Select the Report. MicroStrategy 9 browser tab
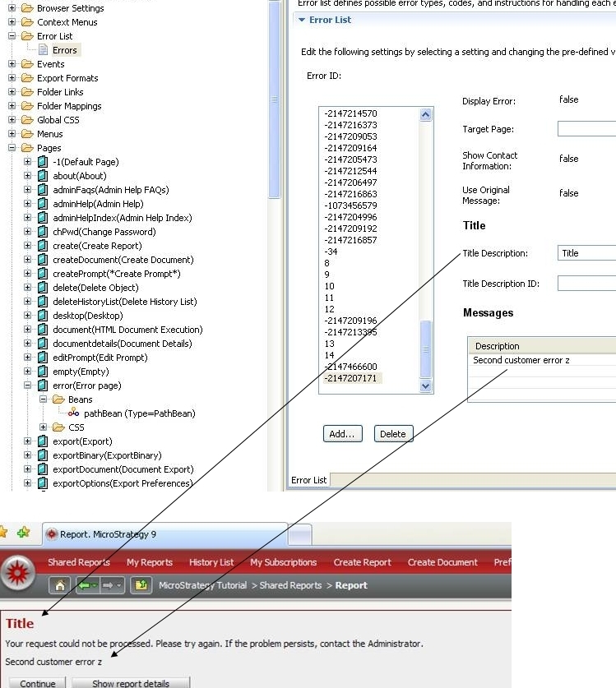 165,534
